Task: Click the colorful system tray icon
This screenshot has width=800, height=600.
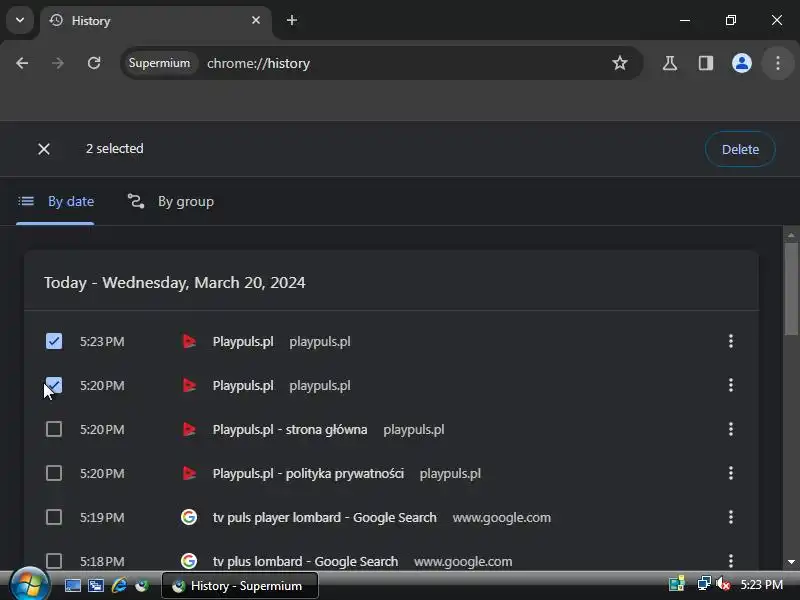Action: coord(677,584)
